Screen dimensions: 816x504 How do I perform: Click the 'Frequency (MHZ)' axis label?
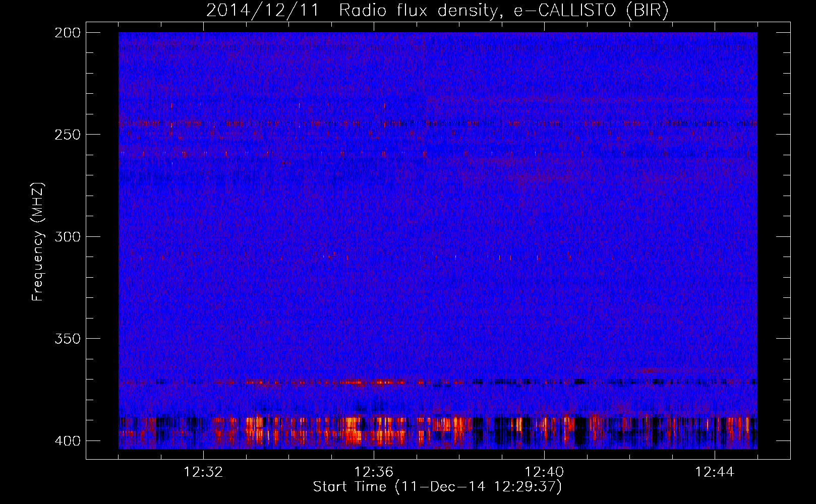pyautogui.click(x=38, y=241)
